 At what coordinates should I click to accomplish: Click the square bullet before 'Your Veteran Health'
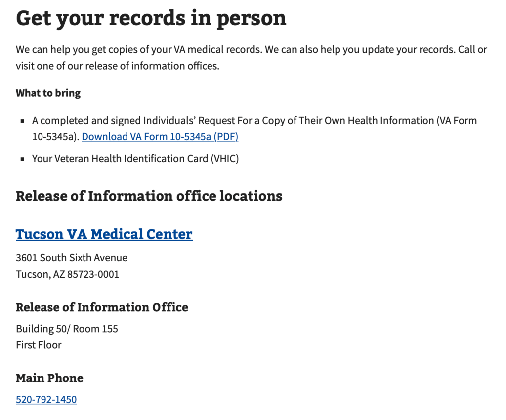[22, 159]
